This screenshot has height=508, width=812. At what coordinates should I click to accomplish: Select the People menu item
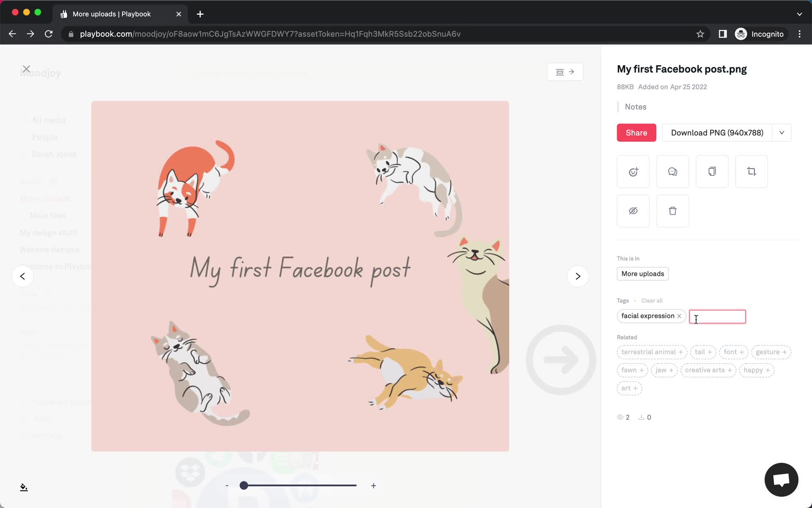pos(44,138)
